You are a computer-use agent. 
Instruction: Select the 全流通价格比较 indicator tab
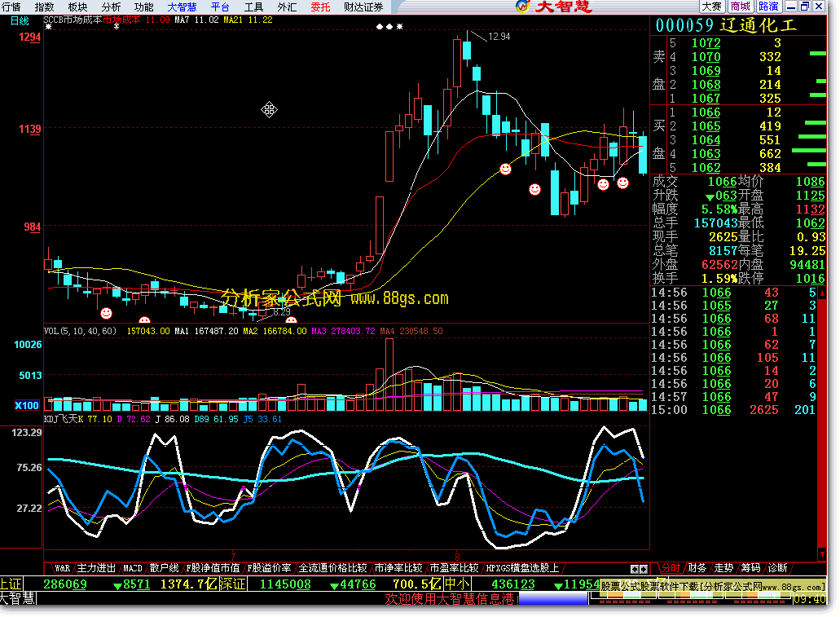tap(332, 568)
